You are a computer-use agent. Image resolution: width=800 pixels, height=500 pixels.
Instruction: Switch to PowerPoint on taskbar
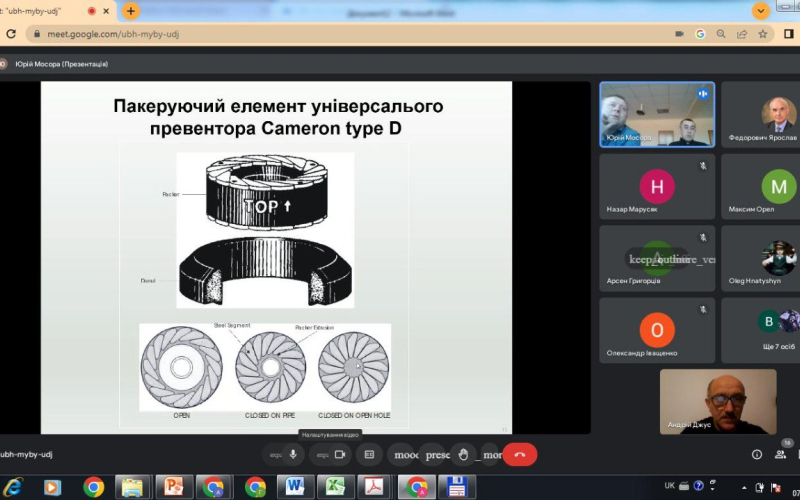click(173, 487)
